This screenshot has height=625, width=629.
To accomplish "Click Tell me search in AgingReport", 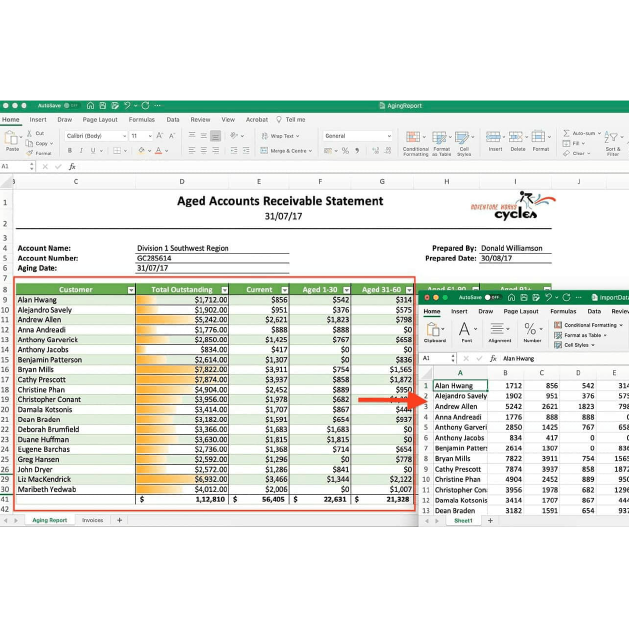I will (291, 120).
